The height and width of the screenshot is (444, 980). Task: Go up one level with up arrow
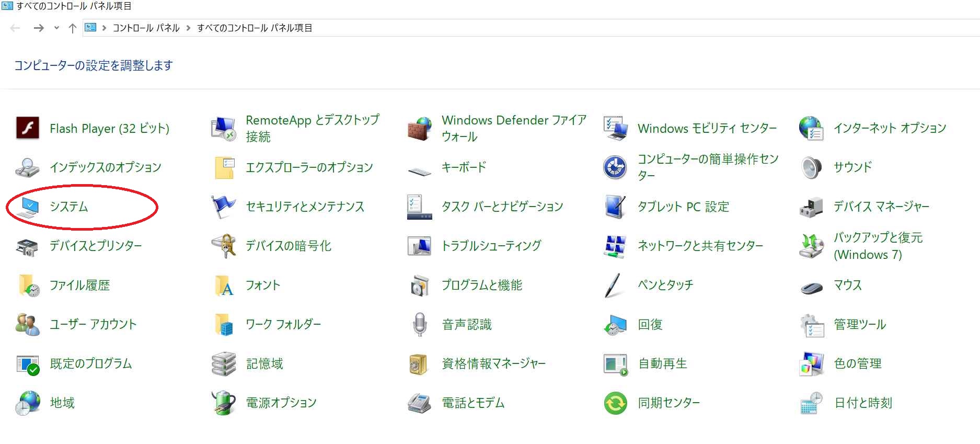pos(73,28)
